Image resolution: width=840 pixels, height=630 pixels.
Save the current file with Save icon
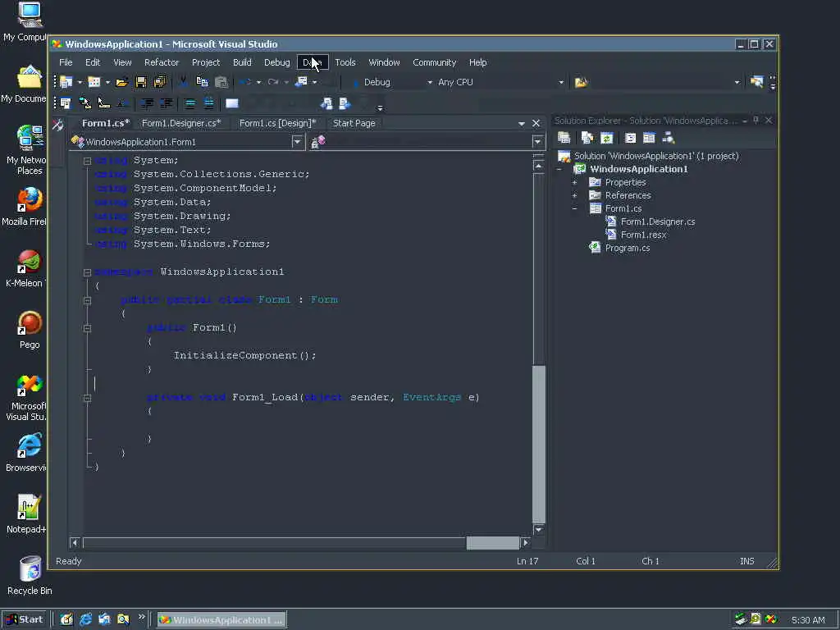coord(141,82)
